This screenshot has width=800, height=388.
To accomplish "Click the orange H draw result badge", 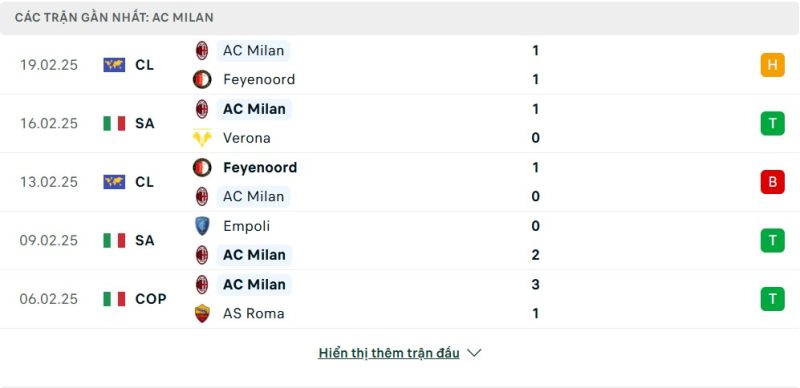I will pyautogui.click(x=772, y=65).
